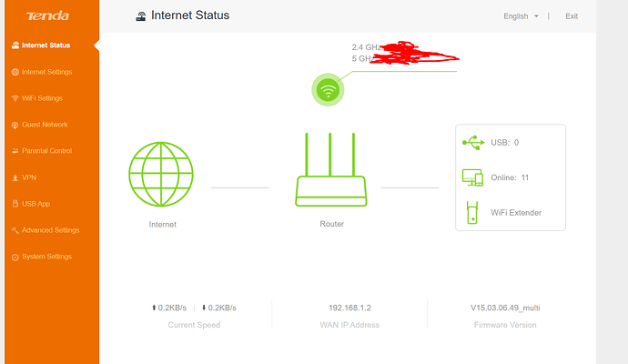Image resolution: width=628 pixels, height=364 pixels.
Task: Click the WiFi Extender icon
Action: 472,212
